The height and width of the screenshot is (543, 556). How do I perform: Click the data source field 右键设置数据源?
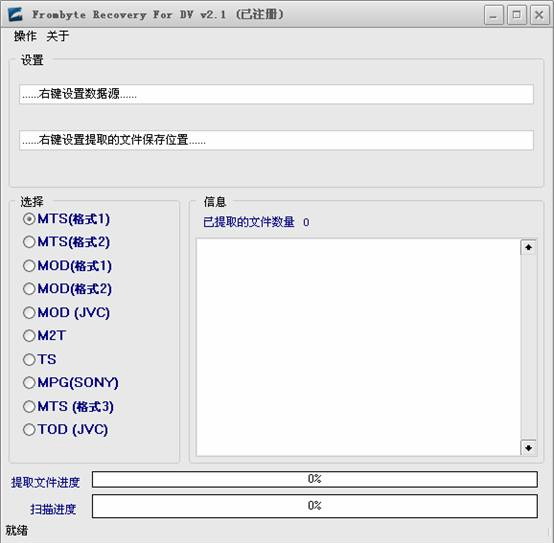click(x=276, y=94)
